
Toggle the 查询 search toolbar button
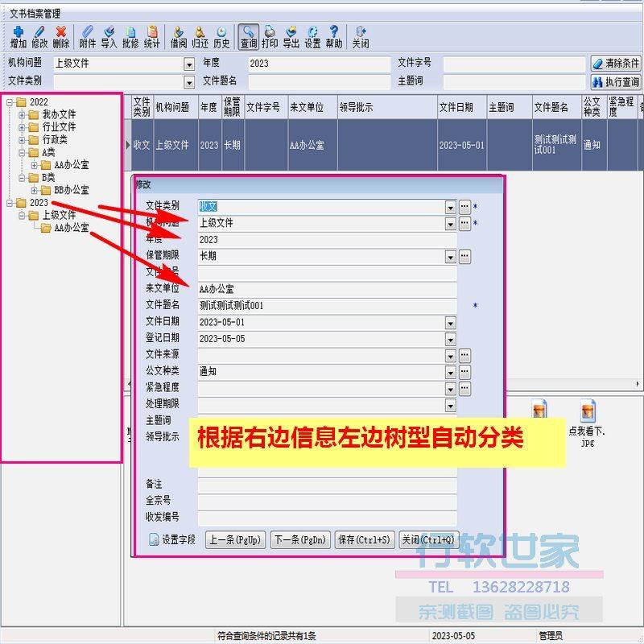click(249, 37)
